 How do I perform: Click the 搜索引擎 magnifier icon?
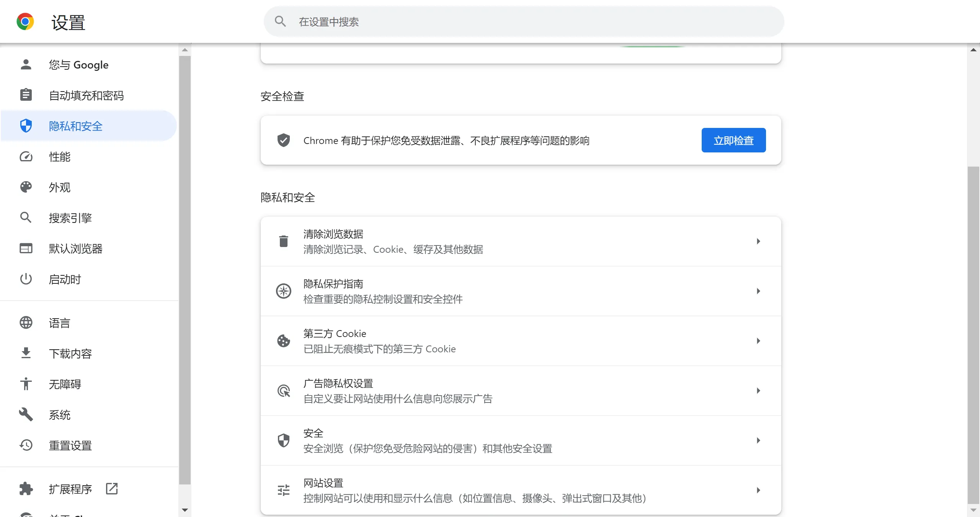[26, 218]
